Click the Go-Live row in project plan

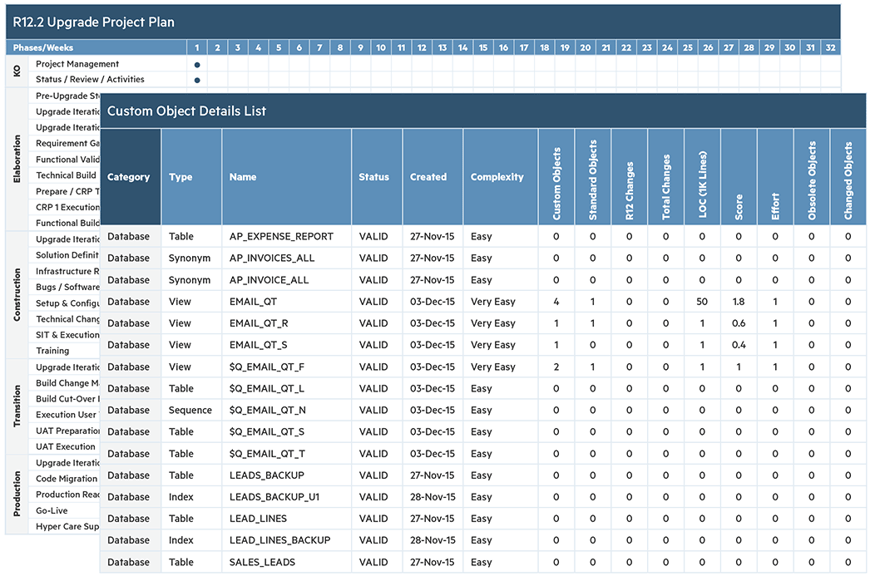coord(52,511)
